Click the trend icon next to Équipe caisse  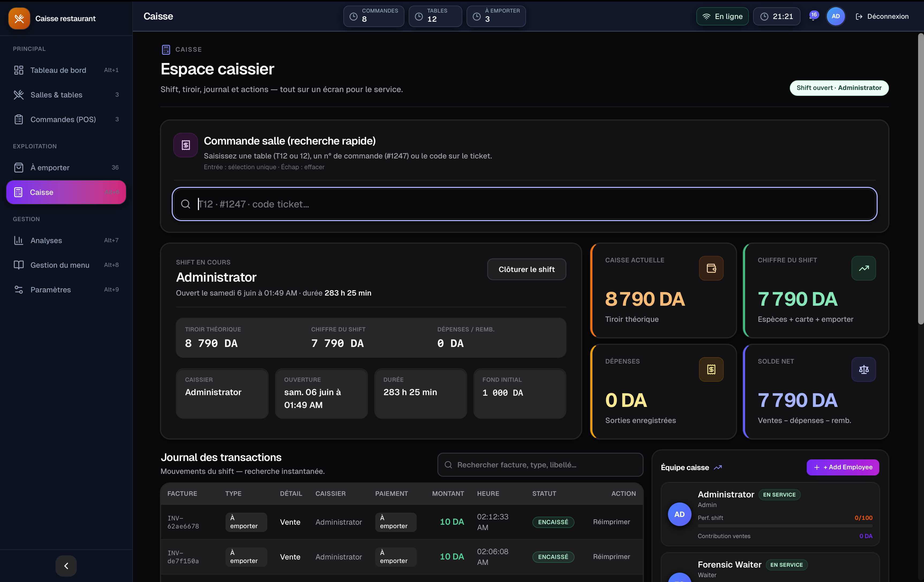pos(718,468)
